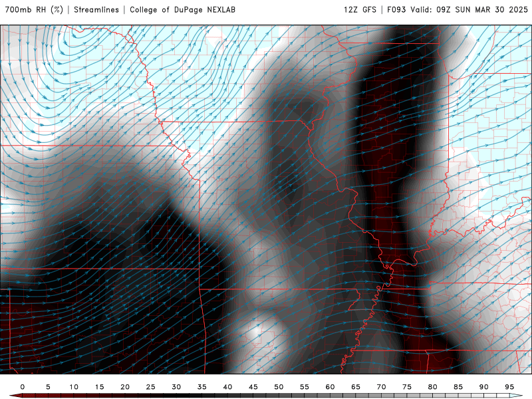This screenshot has width=532, height=399.
Task: Pick the '30' value on the humidity scale
Action: (176, 387)
